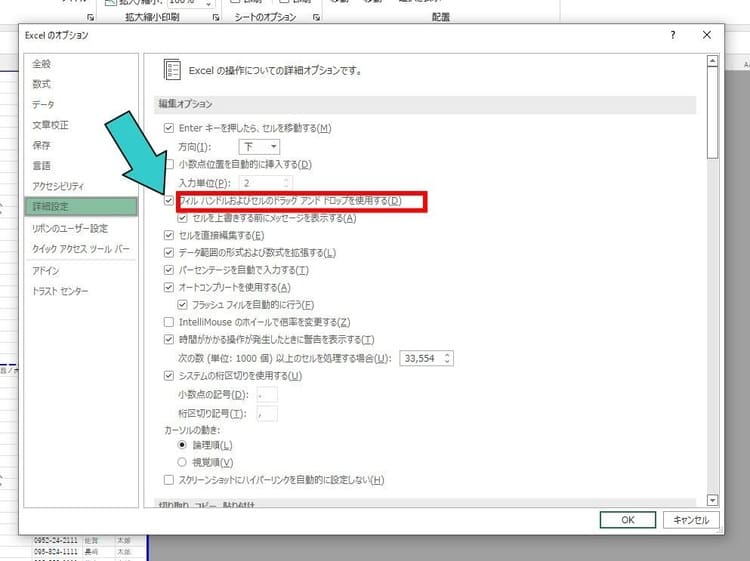Toggle フラッシュ フィルを自動的に行う checkbox
Viewport: 750px width, 561px height.
[x=182, y=305]
